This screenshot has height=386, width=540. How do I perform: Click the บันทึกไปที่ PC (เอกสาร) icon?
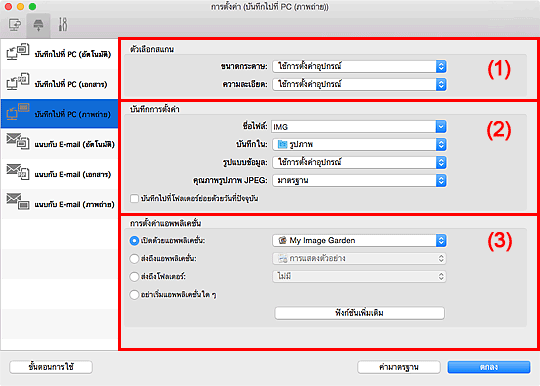(x=18, y=82)
